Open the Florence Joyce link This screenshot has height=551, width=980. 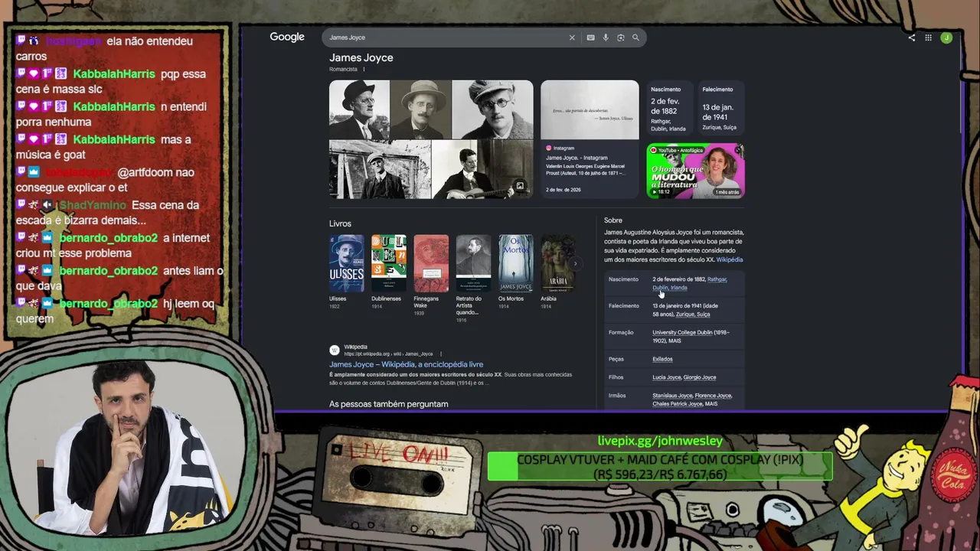(x=714, y=396)
